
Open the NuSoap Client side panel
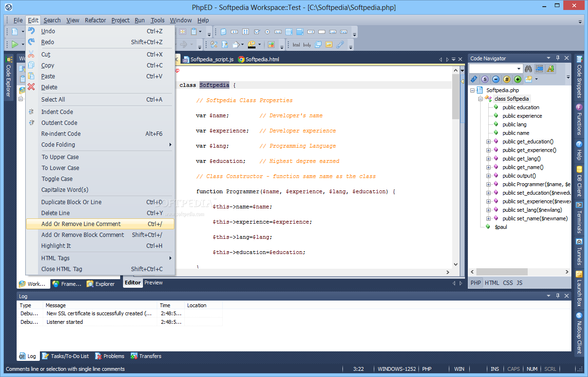579,333
